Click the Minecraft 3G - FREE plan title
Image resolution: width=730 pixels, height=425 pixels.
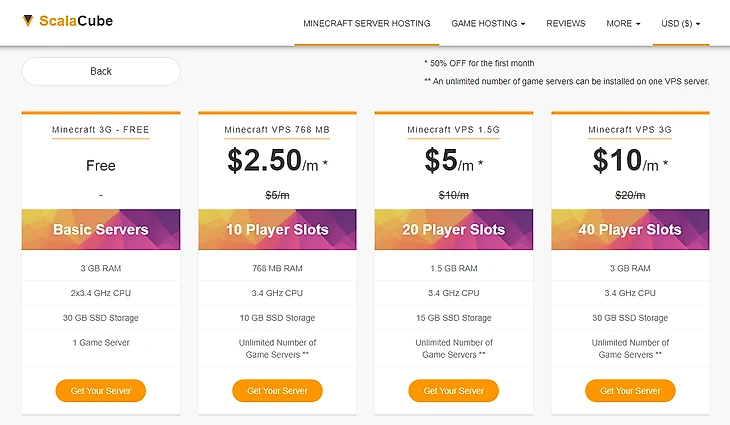(101, 130)
